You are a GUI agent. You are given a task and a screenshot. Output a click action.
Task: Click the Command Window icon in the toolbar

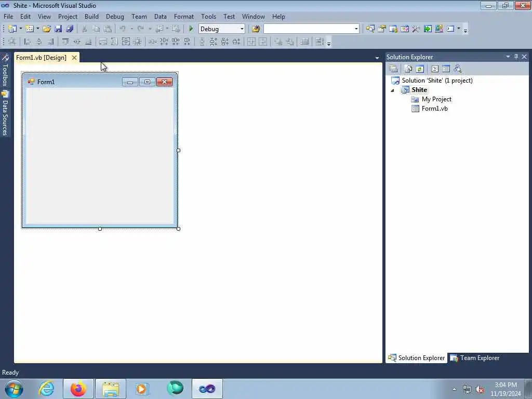pyautogui.click(x=450, y=29)
